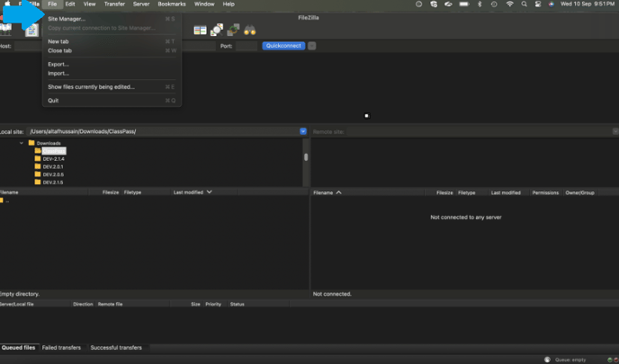Screen dimensions: 619x364
Task: Select DEV.2.1.5 in local tree
Action: [x=53, y=182]
